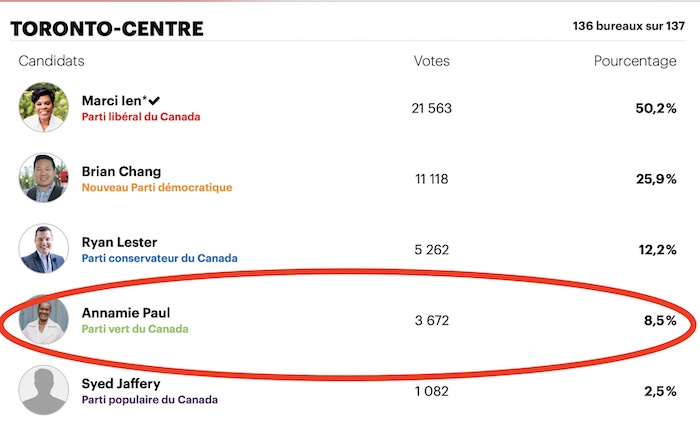Image resolution: width=700 pixels, height=433 pixels.
Task: Select the Ryan Lester candidate name
Action: point(119,242)
